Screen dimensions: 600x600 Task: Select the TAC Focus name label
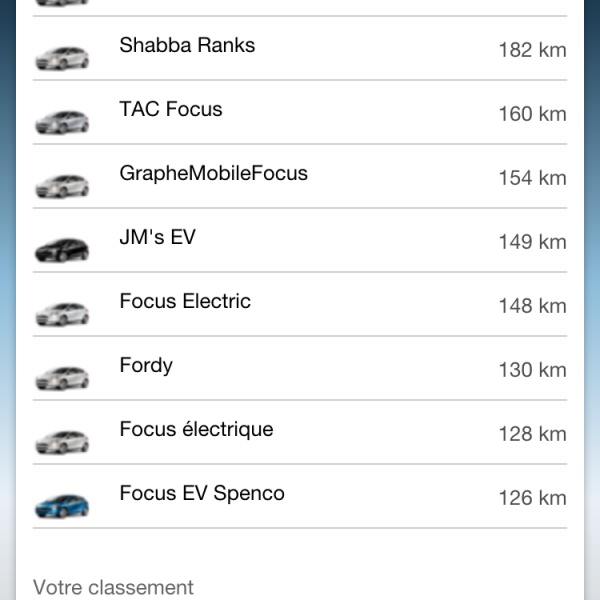coord(171,109)
